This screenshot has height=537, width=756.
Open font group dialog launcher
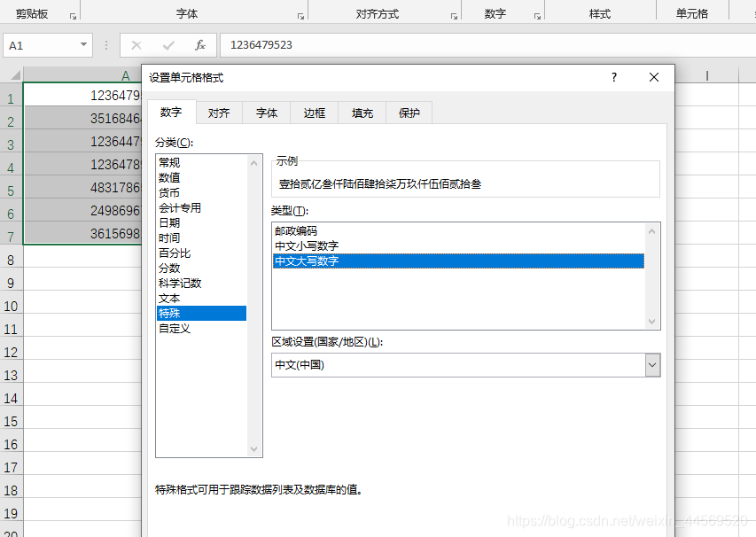(x=300, y=16)
